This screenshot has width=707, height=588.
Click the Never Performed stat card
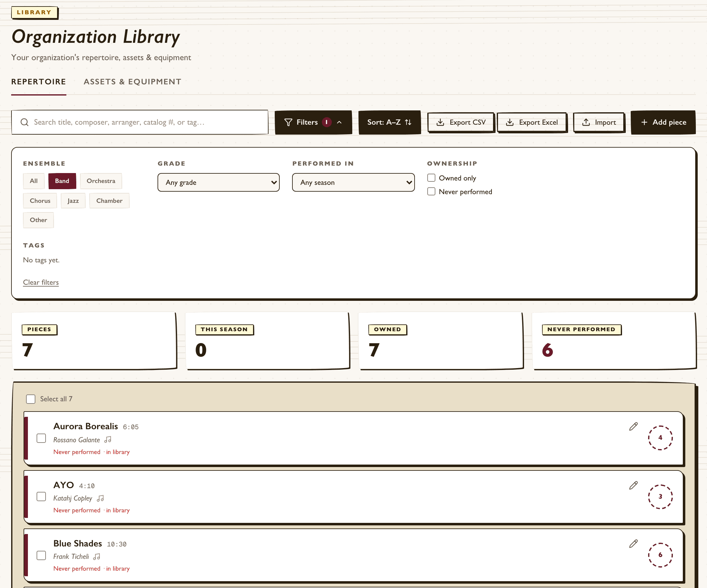click(x=614, y=341)
